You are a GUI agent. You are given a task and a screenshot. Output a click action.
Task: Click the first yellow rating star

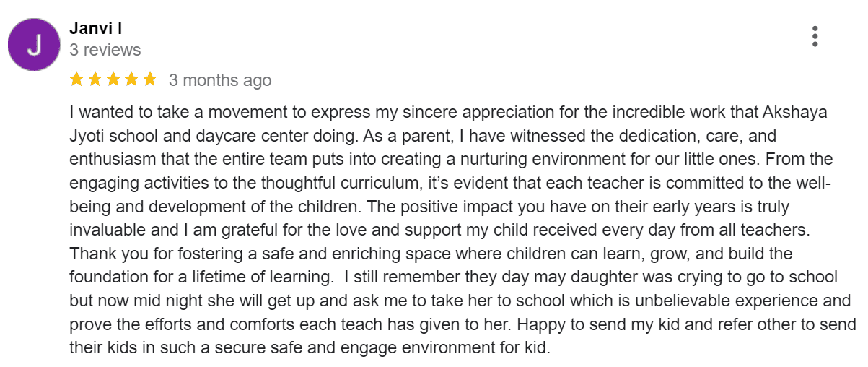[x=77, y=79]
